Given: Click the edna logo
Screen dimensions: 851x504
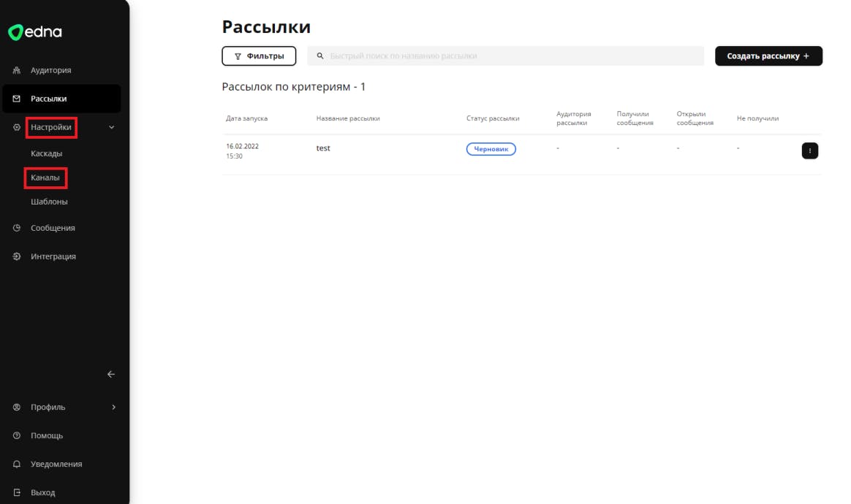Looking at the screenshot, I should [x=35, y=32].
